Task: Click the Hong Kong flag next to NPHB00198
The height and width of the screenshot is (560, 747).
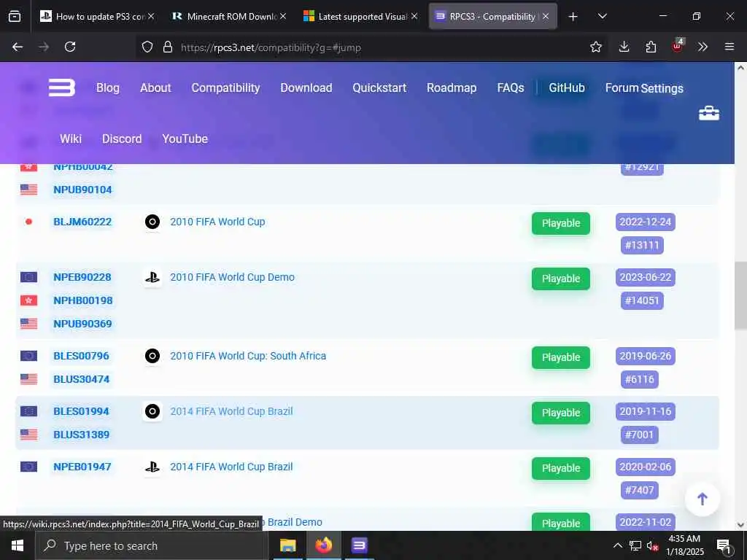Action: pyautogui.click(x=29, y=300)
